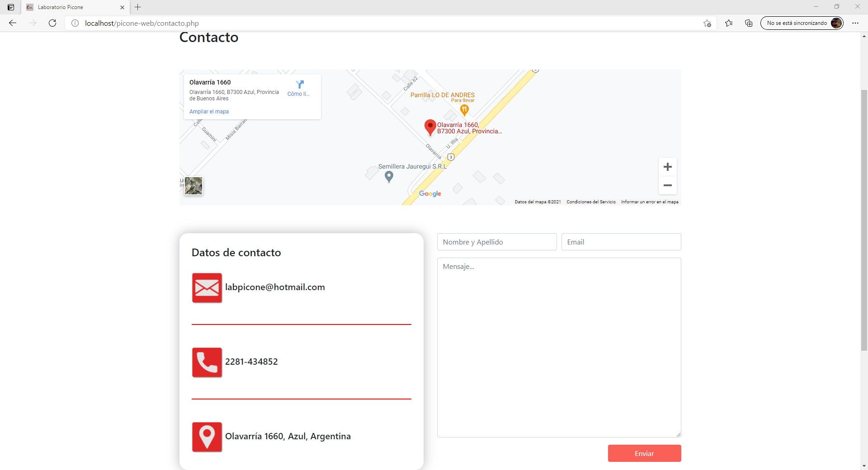868x470 pixels.
Task: Open the browser settings and more menu
Action: (x=855, y=23)
